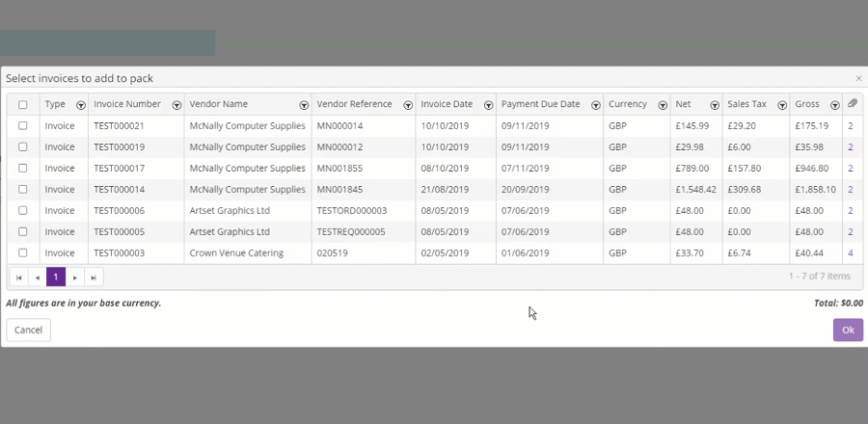Click gross amount £946.80
Viewport: 868px width, 424px height.
click(811, 168)
